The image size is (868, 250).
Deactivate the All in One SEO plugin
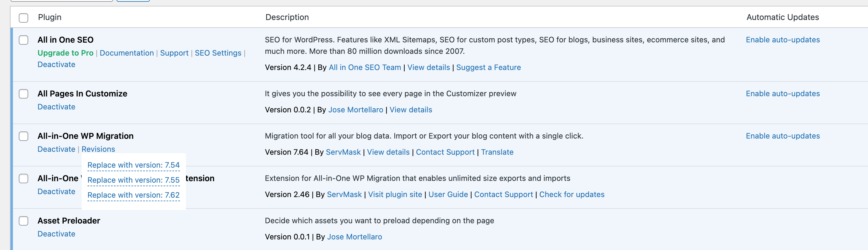(x=56, y=64)
